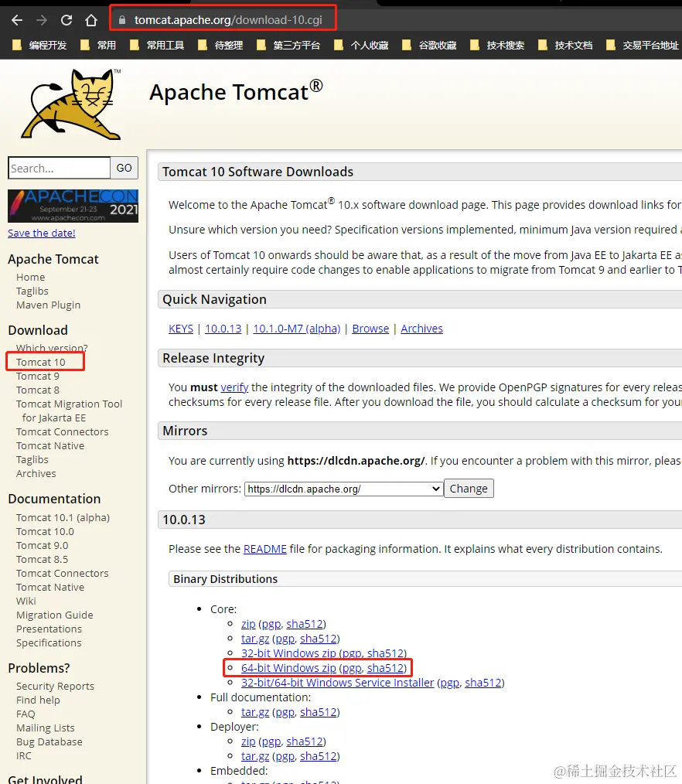This screenshot has width=682, height=784.
Task: Open the verify integrity link
Action: 234,387
